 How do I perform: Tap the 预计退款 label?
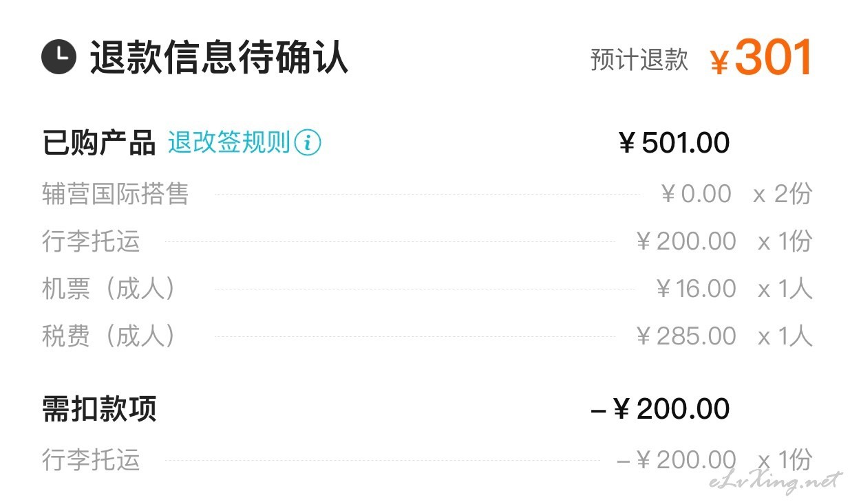639,60
